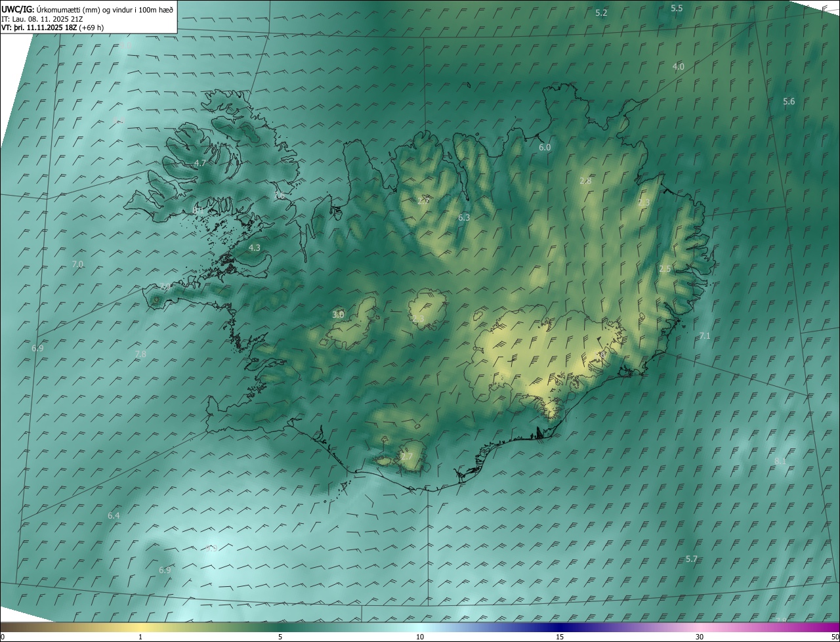The width and height of the screenshot is (840, 642).
Task: Click the 6.3 value label
Action: [x=464, y=217]
